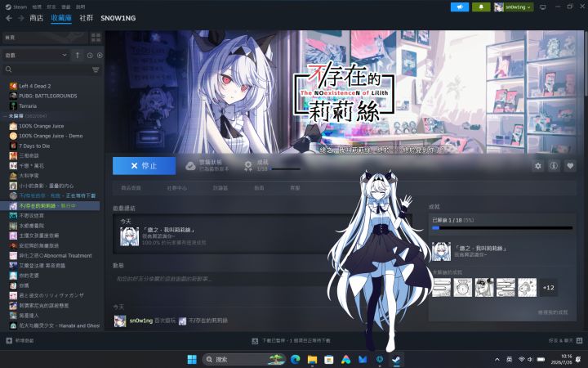Open the Windows Start button
Screen dimensions: 588x368
[x=192, y=359]
